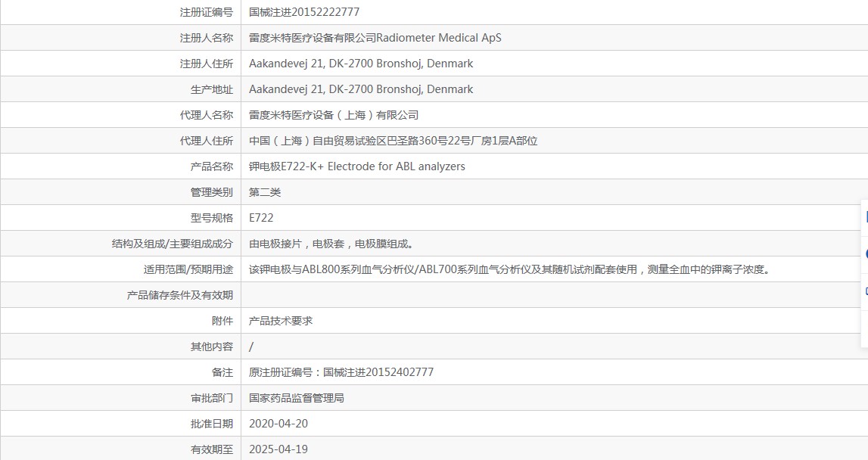This screenshot has height=460, width=868.
Task: Select the approval date 2020-04-20
Action: (x=278, y=424)
